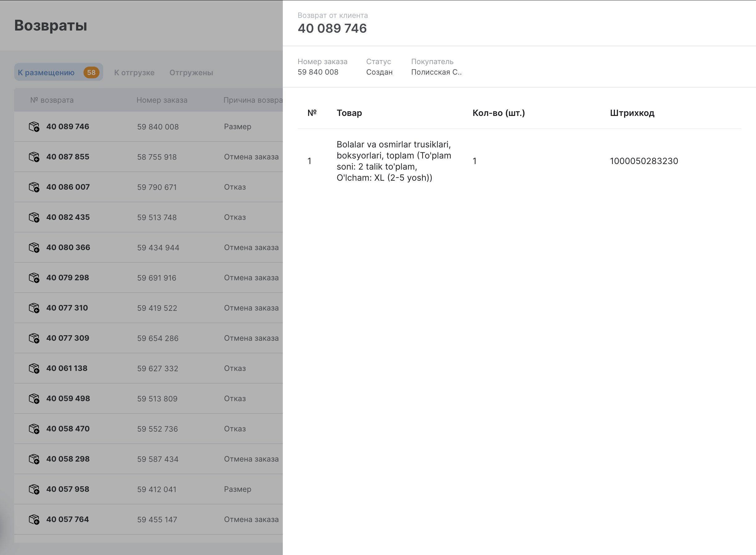Open return number 40 079 298
Viewport: 756px width, 555px height.
point(67,278)
